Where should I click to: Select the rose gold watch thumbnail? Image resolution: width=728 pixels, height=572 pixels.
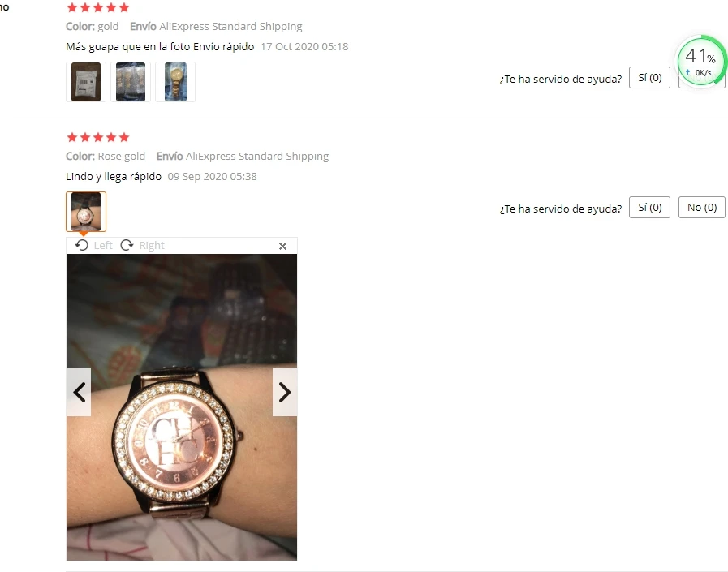click(86, 212)
